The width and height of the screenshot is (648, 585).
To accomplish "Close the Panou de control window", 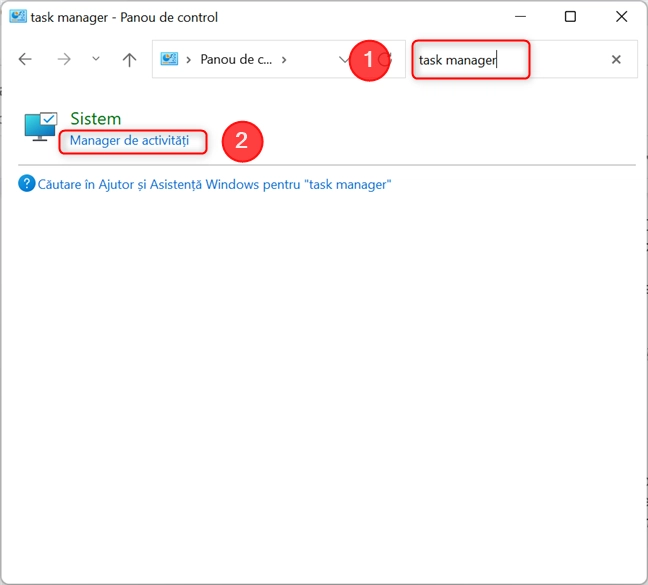I will pyautogui.click(x=622, y=17).
